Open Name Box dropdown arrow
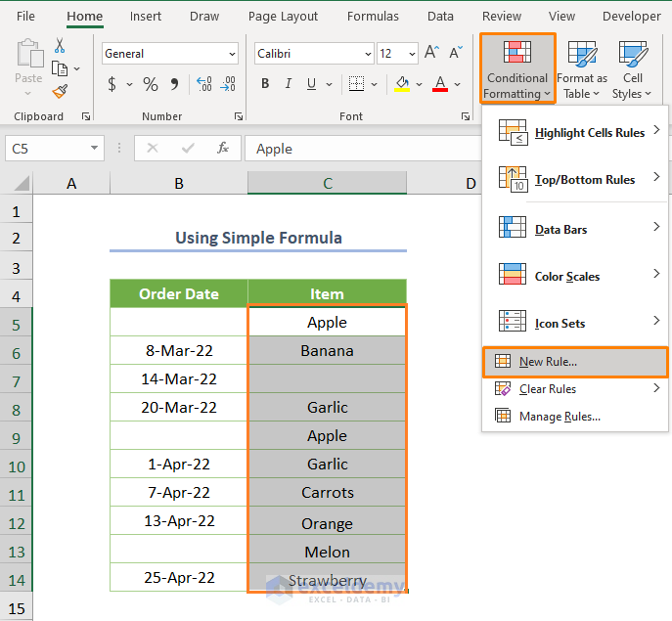This screenshot has height=621, width=672. pyautogui.click(x=94, y=148)
